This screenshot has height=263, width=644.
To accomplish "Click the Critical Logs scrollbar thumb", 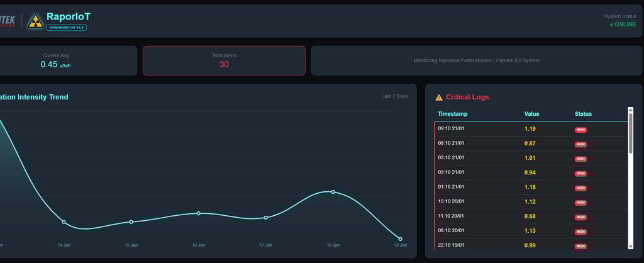I will (631, 133).
